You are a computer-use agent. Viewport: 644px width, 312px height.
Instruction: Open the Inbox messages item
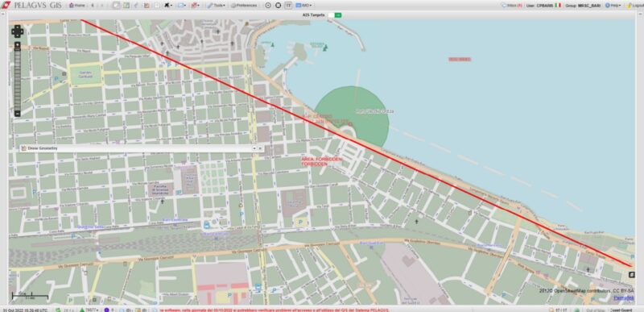[512, 6]
